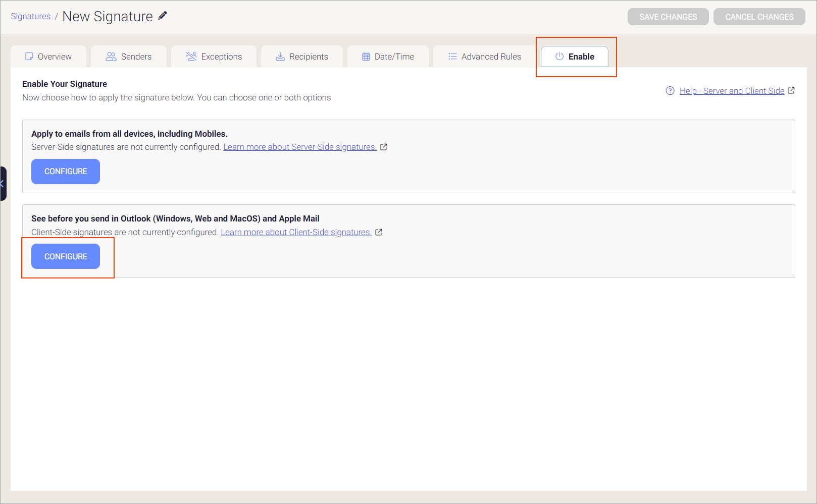The image size is (817, 504).
Task: Click the Exceptions tab icon
Action: 191,56
